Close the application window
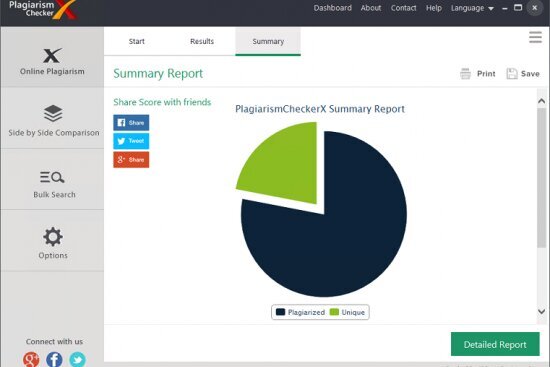This screenshot has width=550, height=367. click(x=535, y=8)
